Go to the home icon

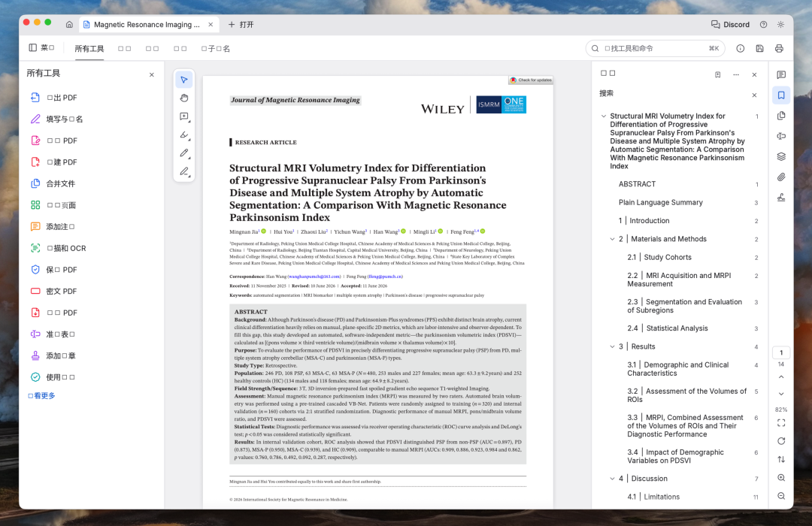point(69,24)
